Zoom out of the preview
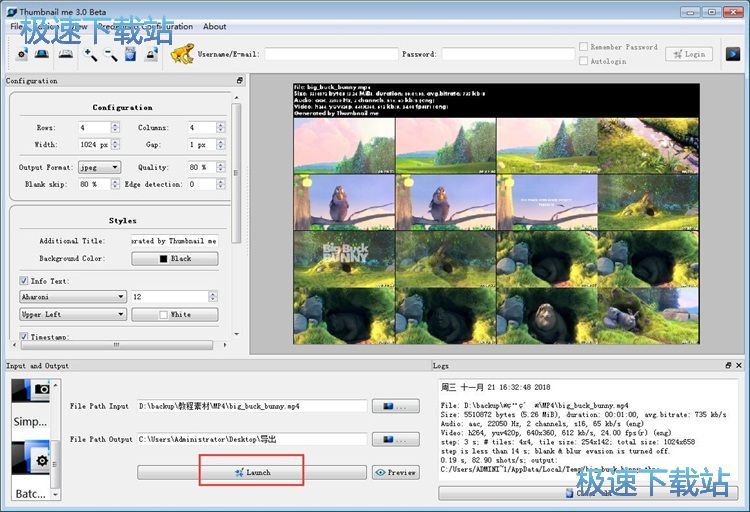 pyautogui.click(x=110, y=55)
